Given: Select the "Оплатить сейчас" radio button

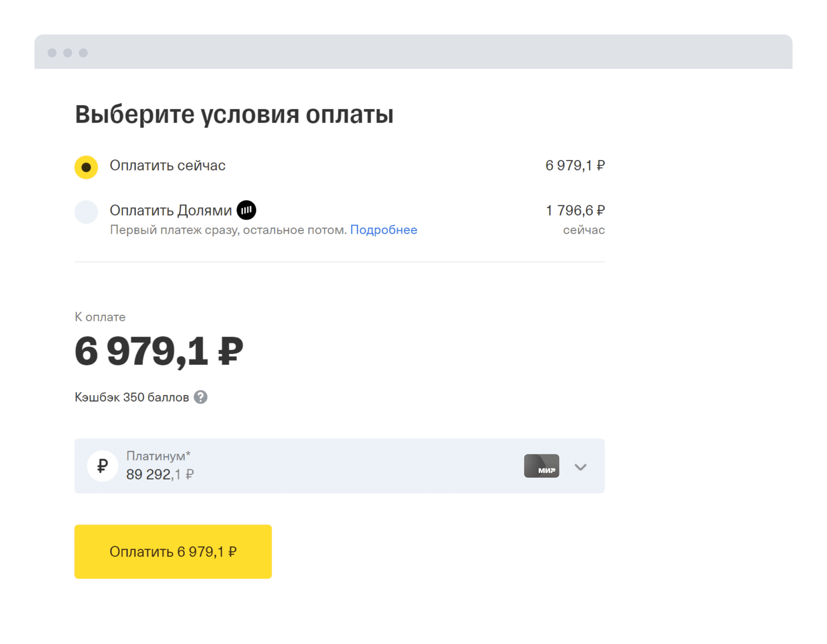Looking at the screenshot, I should pos(86,167).
